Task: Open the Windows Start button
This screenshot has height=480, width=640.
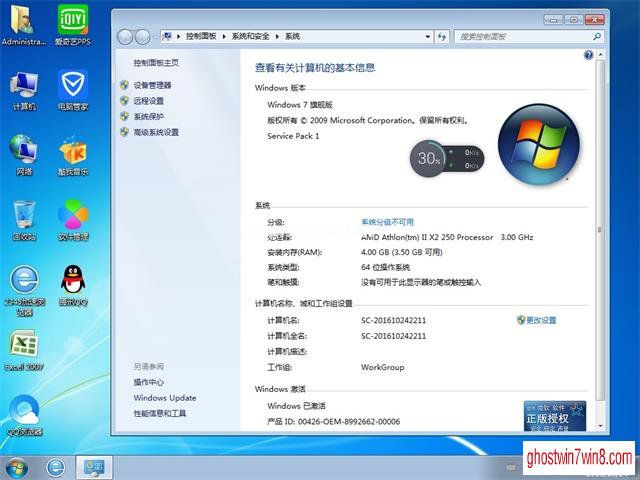Action: 16,468
